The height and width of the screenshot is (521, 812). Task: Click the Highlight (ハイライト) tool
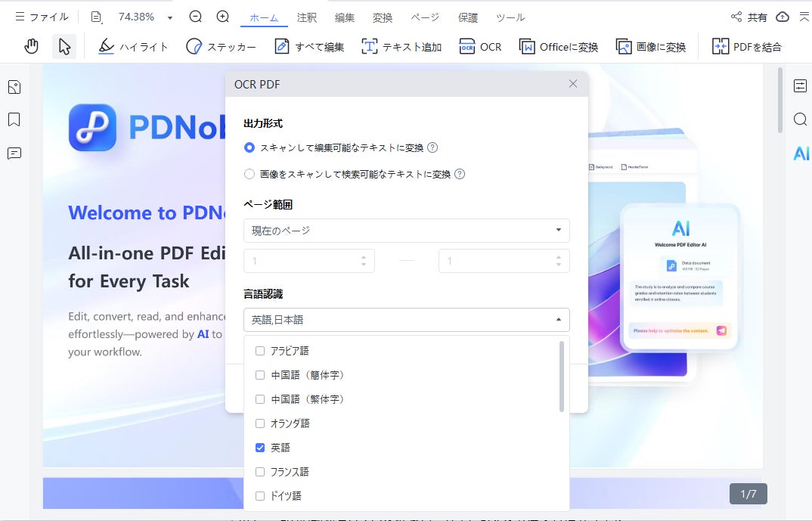[133, 47]
